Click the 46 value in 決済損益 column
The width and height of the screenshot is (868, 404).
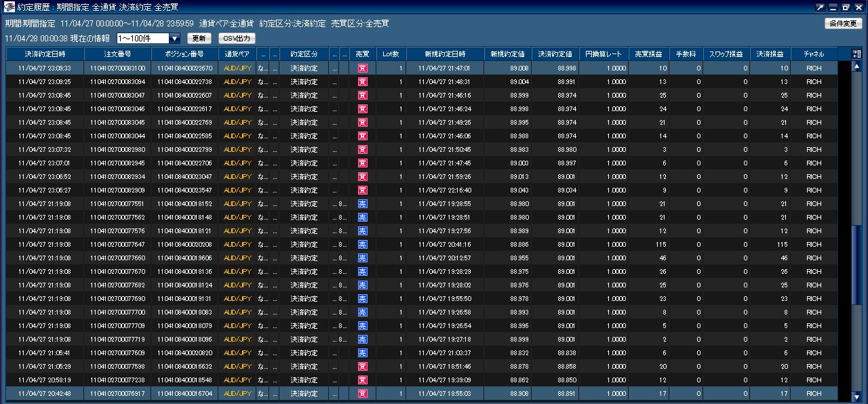(x=784, y=258)
